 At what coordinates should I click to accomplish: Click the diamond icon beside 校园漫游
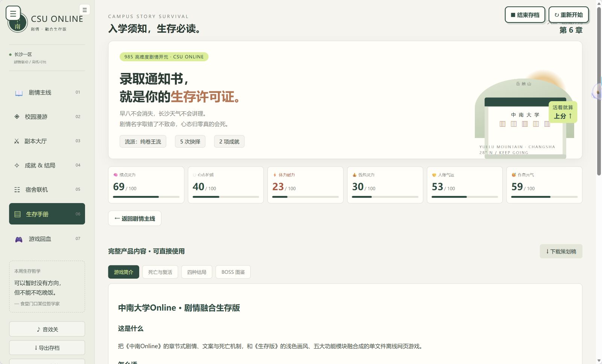pos(17,117)
